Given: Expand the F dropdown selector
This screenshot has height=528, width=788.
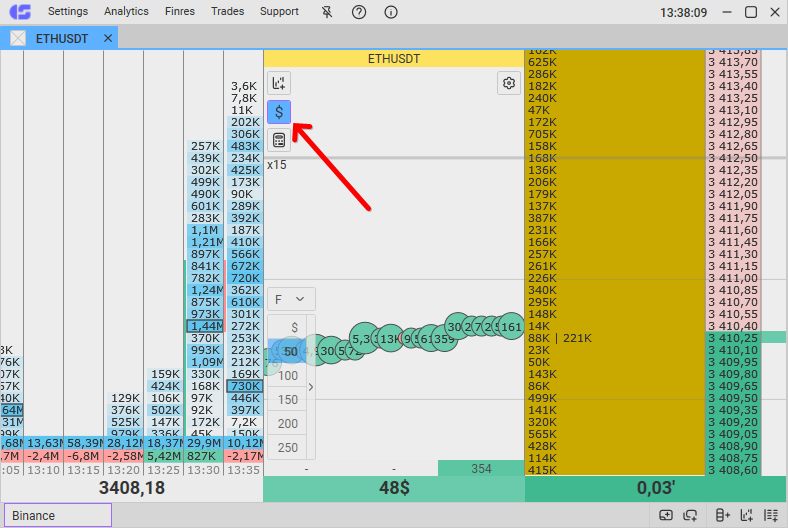Looking at the screenshot, I should [291, 299].
